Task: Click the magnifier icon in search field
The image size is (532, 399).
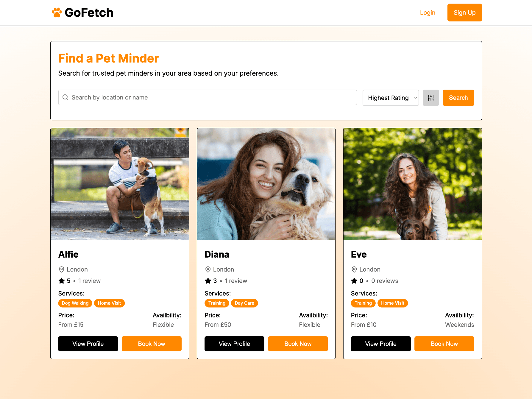Action: pyautogui.click(x=65, y=97)
